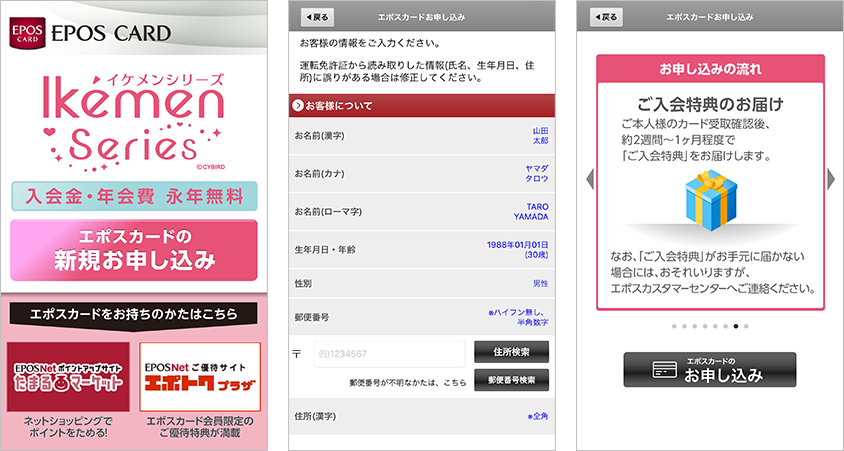The image size is (844, 451).
Task: Tap 戻る button in the flow screen
Action: (x=606, y=17)
